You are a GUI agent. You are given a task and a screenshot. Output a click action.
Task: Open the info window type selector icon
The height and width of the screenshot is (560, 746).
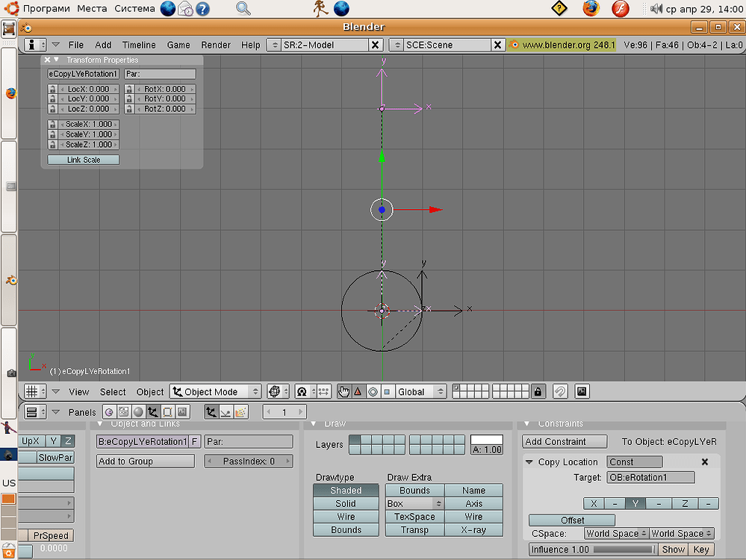(x=35, y=45)
